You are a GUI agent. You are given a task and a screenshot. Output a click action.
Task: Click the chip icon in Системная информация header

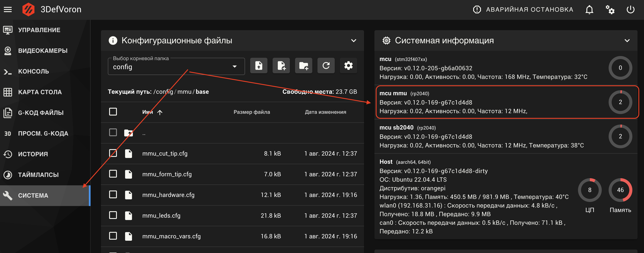coord(386,41)
